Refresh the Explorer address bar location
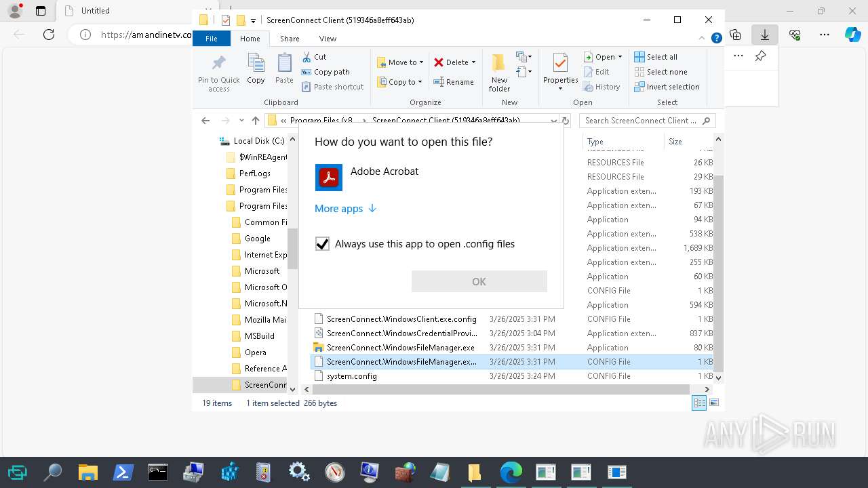Image resolution: width=868 pixels, height=488 pixels. point(566,121)
